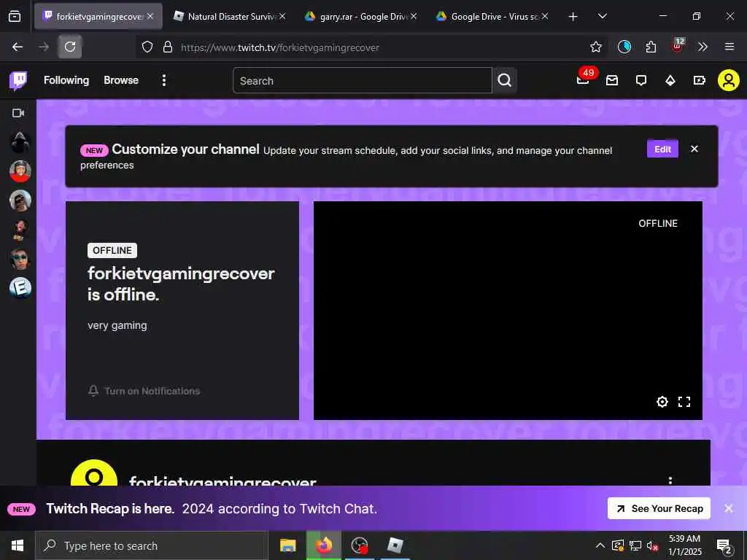Click See Your Recap button
The height and width of the screenshot is (560, 747).
[x=659, y=508]
